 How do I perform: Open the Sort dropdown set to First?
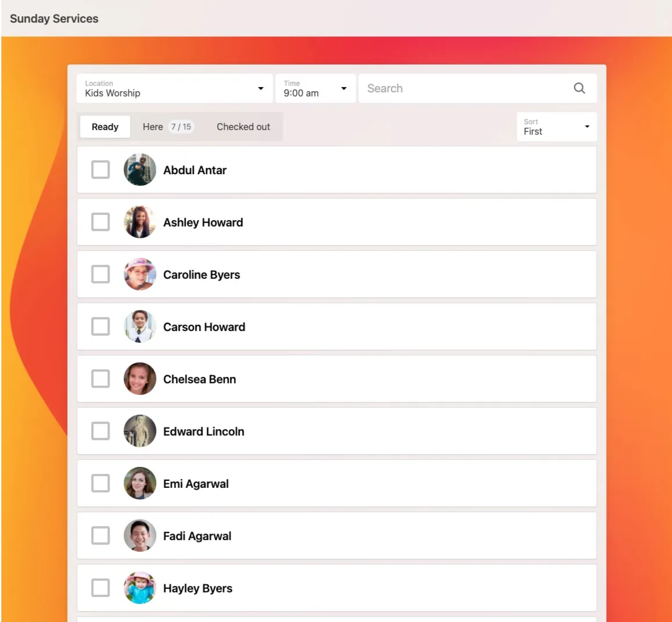[x=556, y=127]
